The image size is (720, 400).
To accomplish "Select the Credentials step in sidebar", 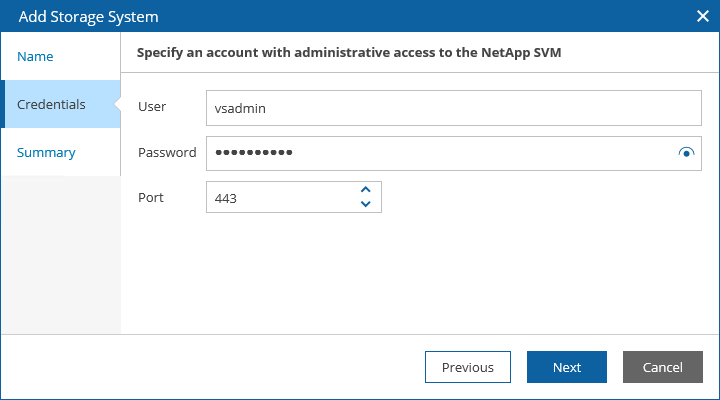I will tap(52, 105).
